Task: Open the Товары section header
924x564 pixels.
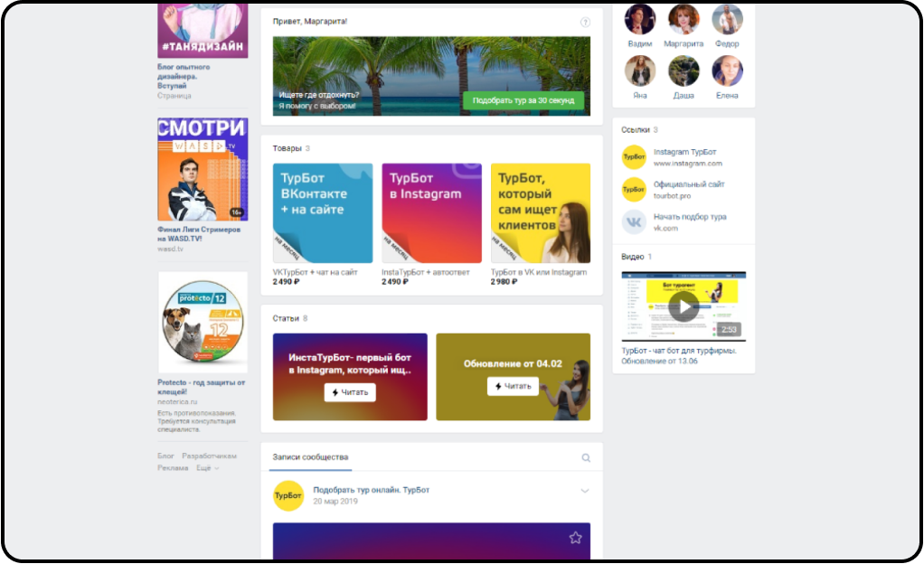Action: pos(287,148)
